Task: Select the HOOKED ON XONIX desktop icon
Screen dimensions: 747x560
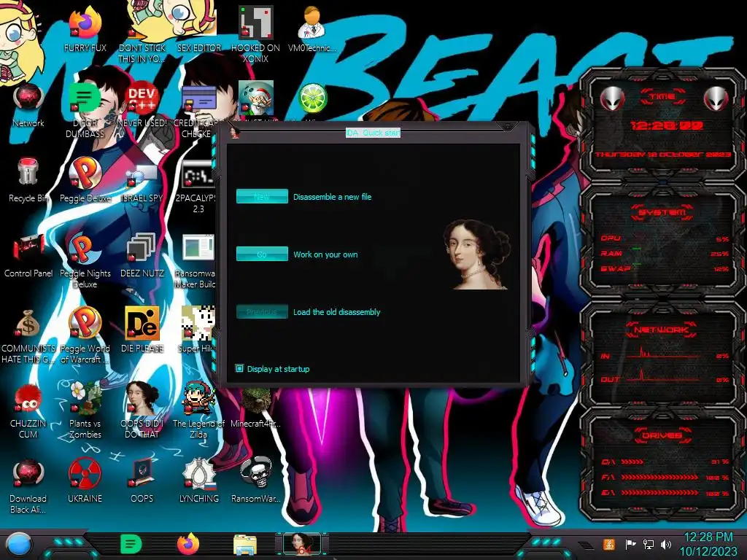Action: pyautogui.click(x=255, y=35)
